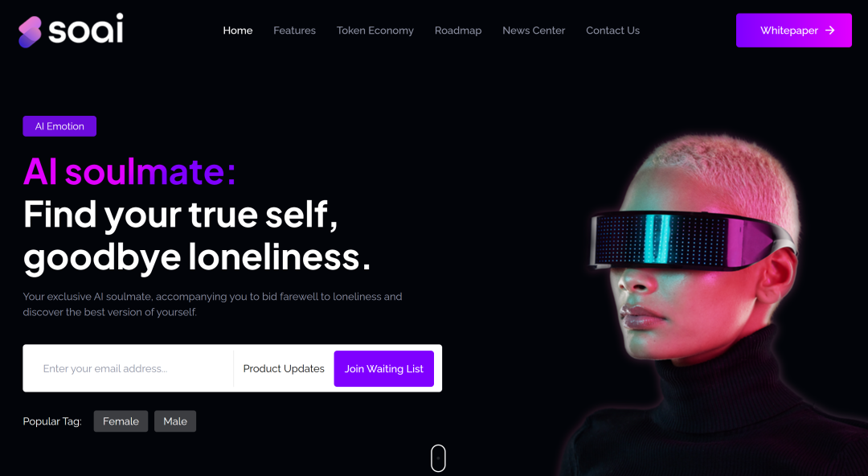Expand the Product Updates selector
Viewport: 868px width, 476px height.
[x=284, y=368]
